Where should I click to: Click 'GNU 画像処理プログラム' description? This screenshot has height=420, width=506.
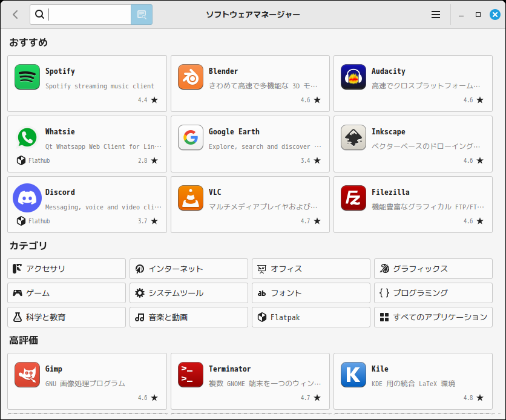(x=85, y=384)
